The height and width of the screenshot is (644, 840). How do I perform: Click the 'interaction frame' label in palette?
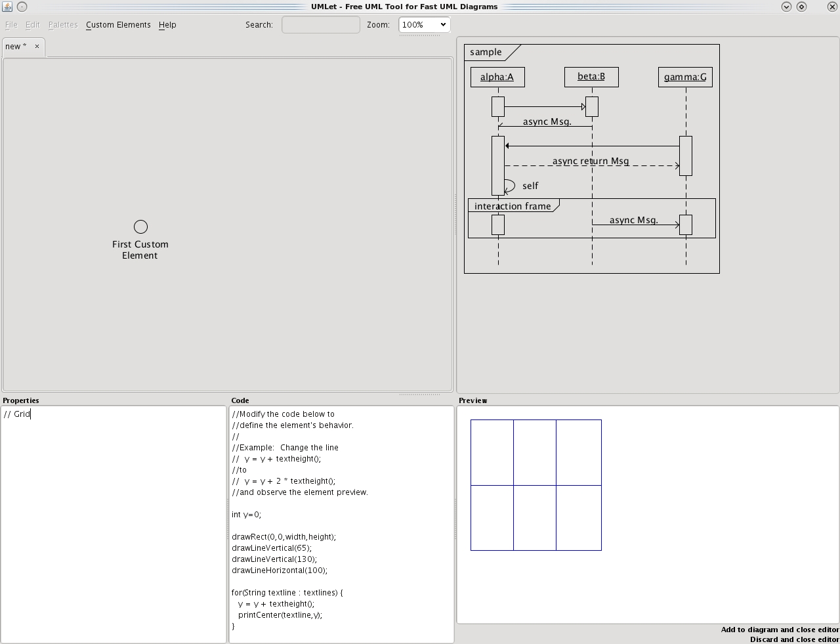[x=513, y=206]
